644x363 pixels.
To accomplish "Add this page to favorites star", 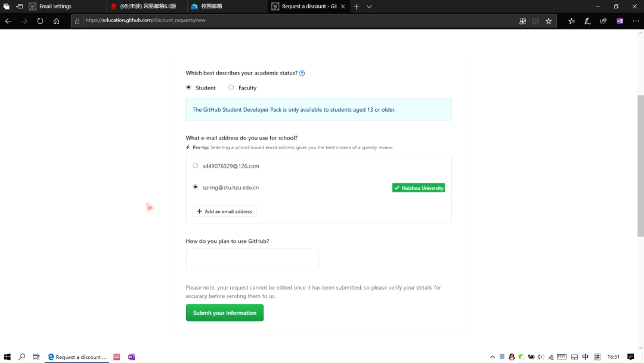I will pyautogui.click(x=549, y=21).
